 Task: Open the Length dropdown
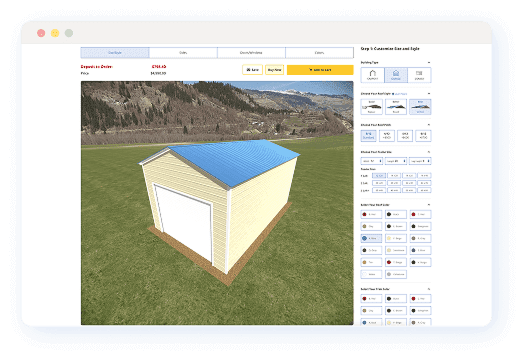click(396, 161)
